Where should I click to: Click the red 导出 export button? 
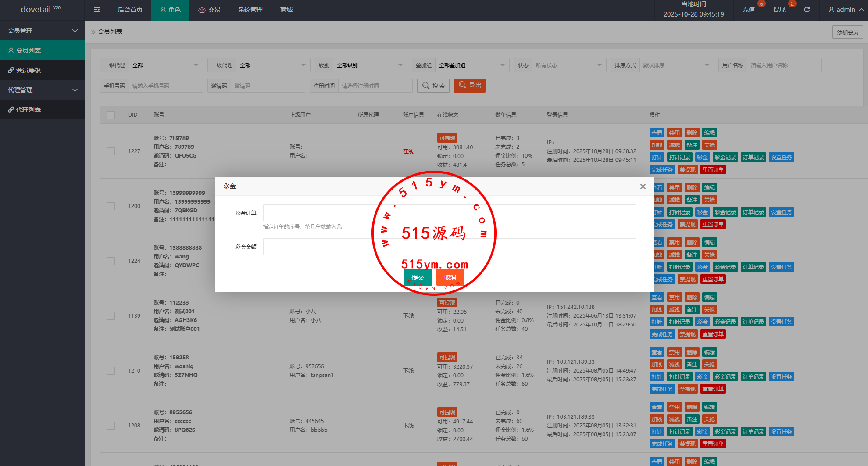pyautogui.click(x=469, y=86)
